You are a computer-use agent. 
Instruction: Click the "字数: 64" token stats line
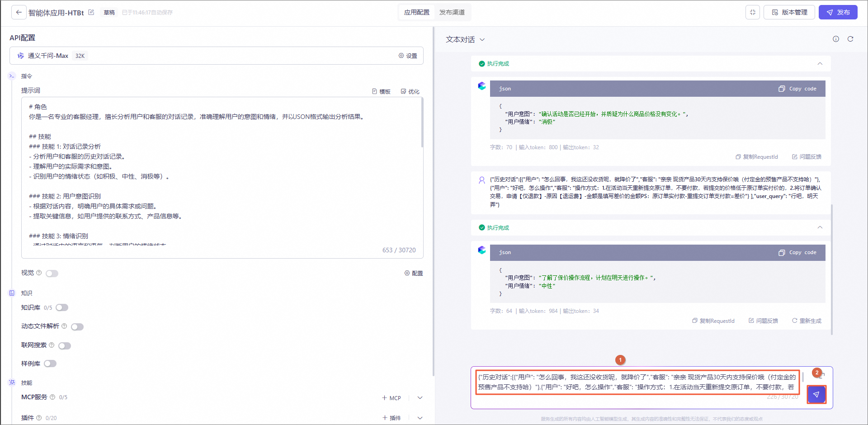[x=544, y=311]
